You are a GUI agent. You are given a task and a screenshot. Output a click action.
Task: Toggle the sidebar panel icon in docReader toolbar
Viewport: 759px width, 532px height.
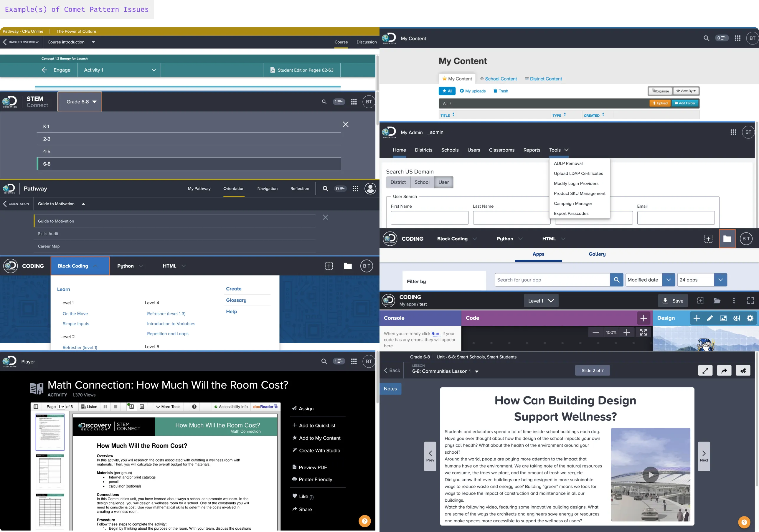pyautogui.click(x=36, y=407)
